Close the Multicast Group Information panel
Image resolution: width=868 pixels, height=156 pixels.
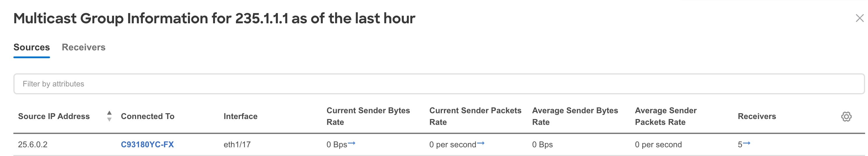coord(860,18)
